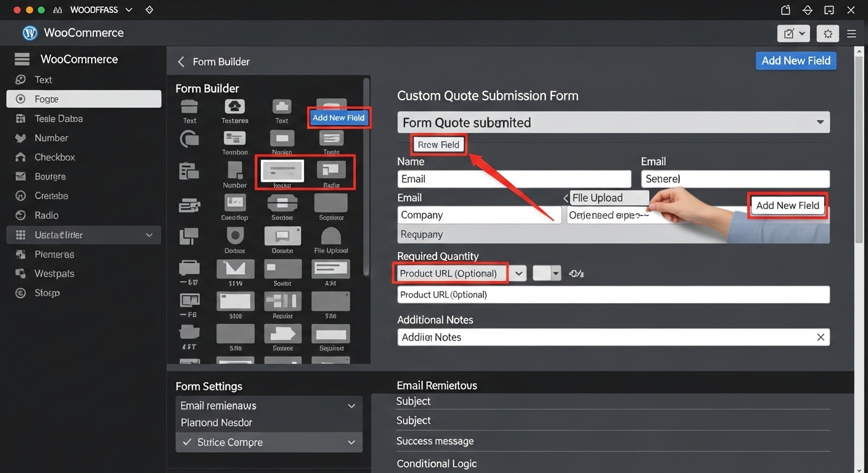Go back using the Form Builder chevron
The height and width of the screenshot is (473, 868).
pos(181,62)
